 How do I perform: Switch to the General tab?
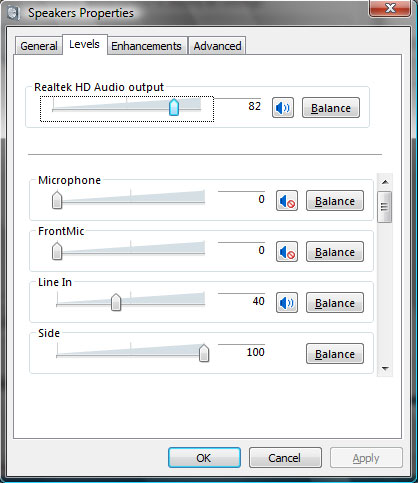pos(39,46)
